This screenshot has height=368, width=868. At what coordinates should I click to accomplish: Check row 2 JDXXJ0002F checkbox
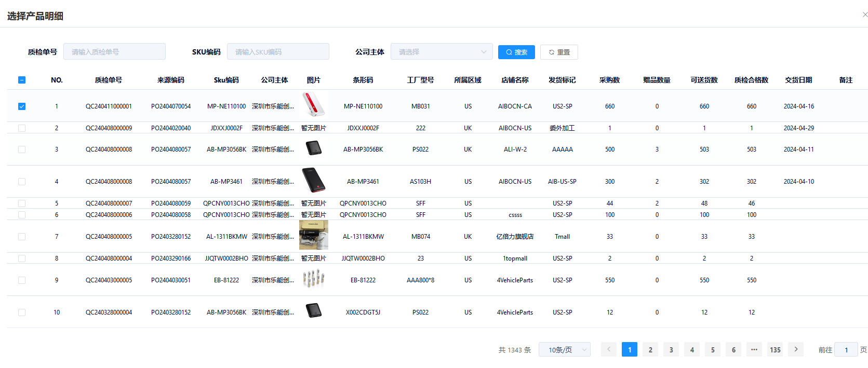[22, 128]
